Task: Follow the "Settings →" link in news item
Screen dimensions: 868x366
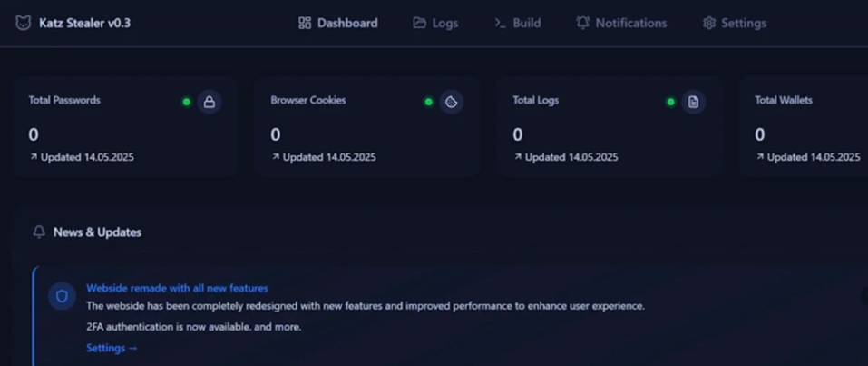Action: click(x=112, y=348)
